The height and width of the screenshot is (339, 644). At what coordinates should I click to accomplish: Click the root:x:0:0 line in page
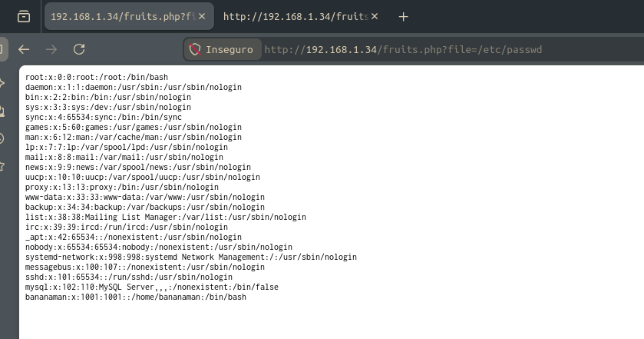(97, 77)
